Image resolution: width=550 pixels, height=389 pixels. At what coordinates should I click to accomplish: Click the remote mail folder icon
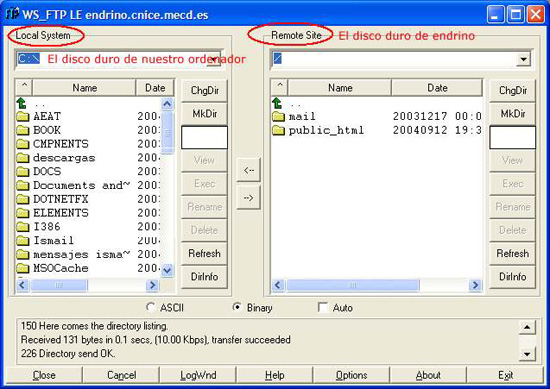pyautogui.click(x=279, y=116)
